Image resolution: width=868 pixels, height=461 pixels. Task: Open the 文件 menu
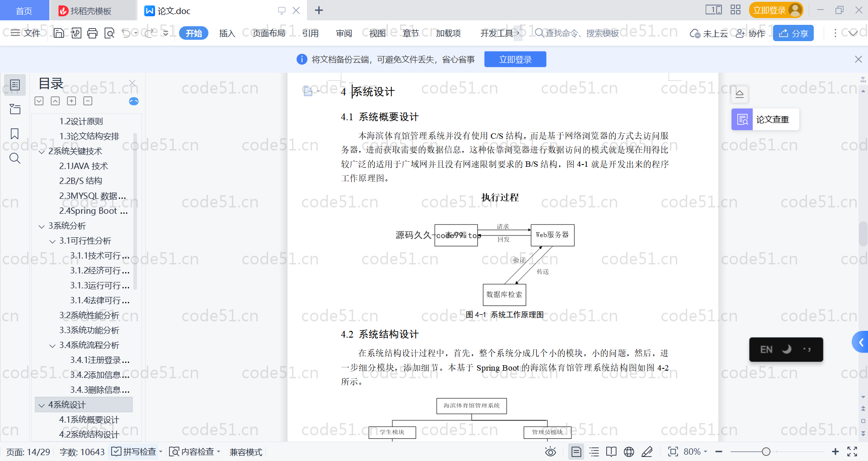tap(26, 33)
